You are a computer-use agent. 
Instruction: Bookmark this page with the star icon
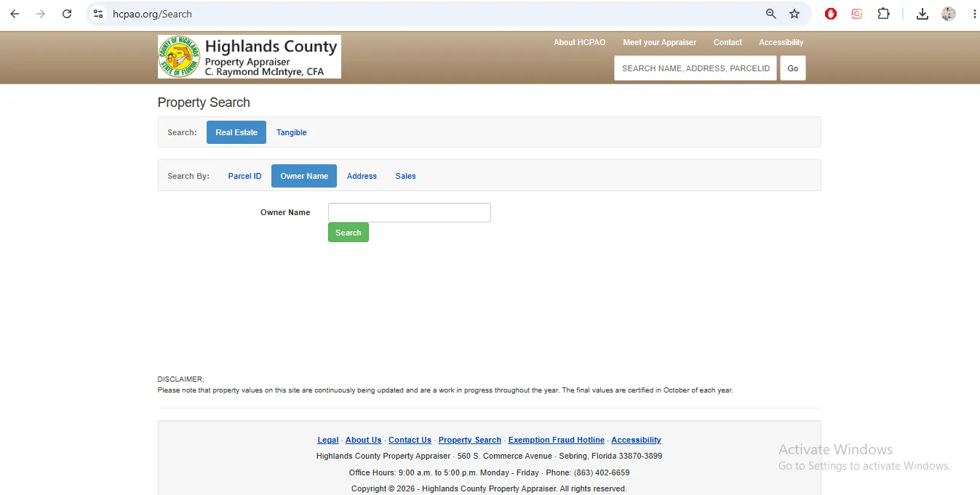[794, 14]
